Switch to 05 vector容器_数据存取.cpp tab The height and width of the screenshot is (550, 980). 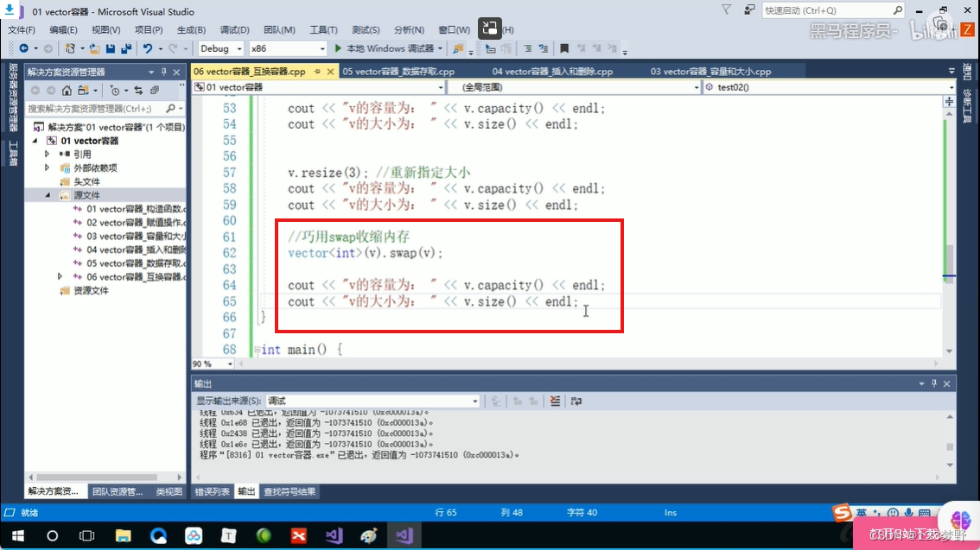pos(398,71)
